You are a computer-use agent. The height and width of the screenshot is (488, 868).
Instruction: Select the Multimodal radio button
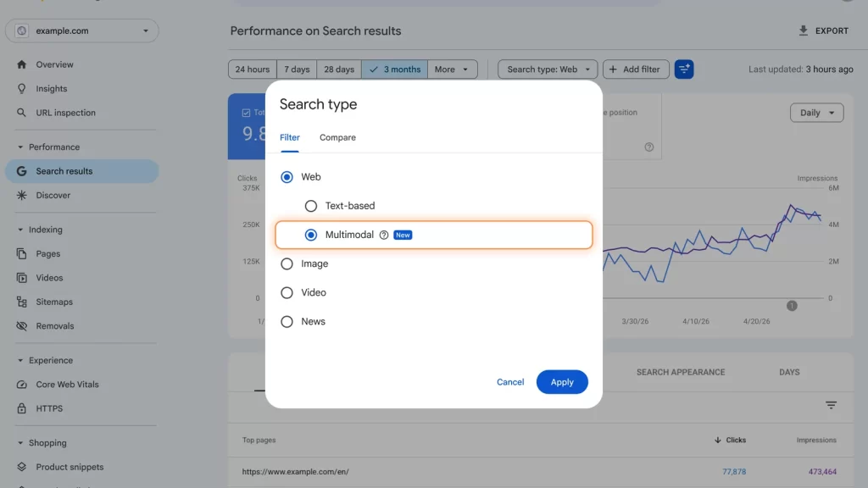point(310,236)
